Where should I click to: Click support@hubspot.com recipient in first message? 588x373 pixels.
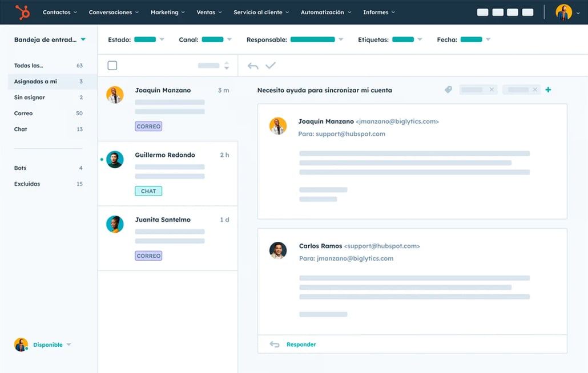[x=351, y=134]
